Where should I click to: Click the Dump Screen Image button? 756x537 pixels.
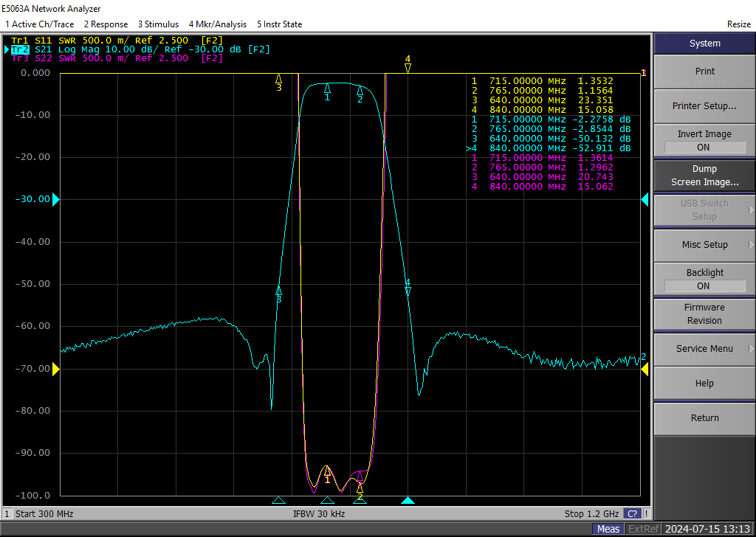click(x=704, y=176)
